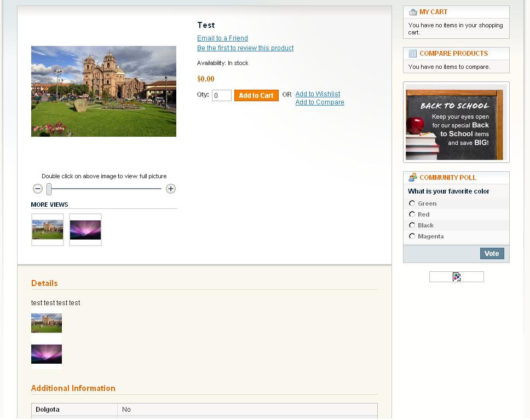
Task: Open Be the first to review link
Action: tap(245, 48)
